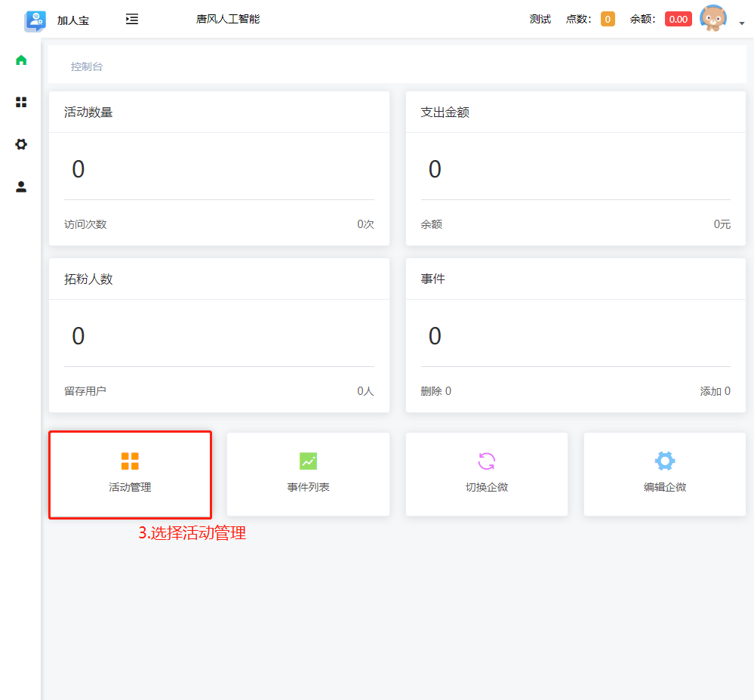
Task: Toggle the sidebar collapse menu icon
Action: click(x=132, y=19)
